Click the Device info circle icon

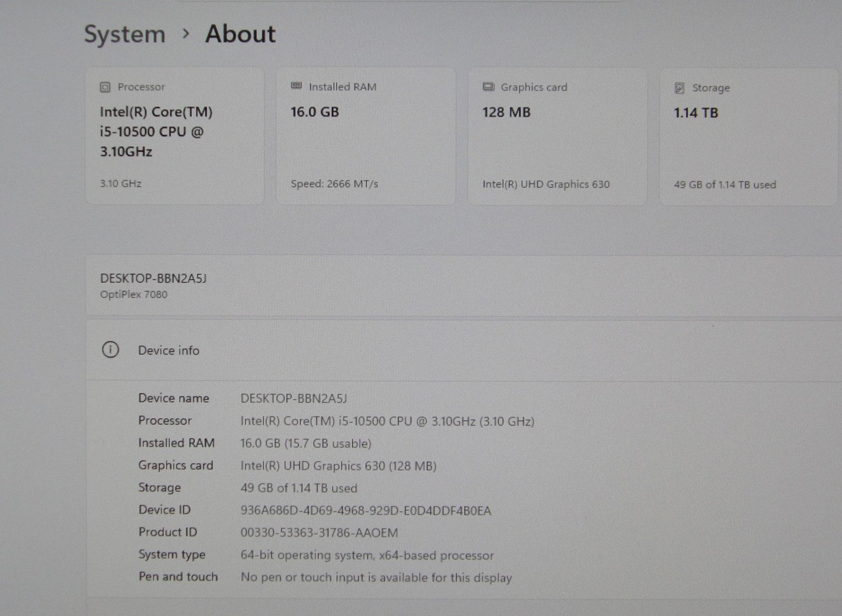111,350
